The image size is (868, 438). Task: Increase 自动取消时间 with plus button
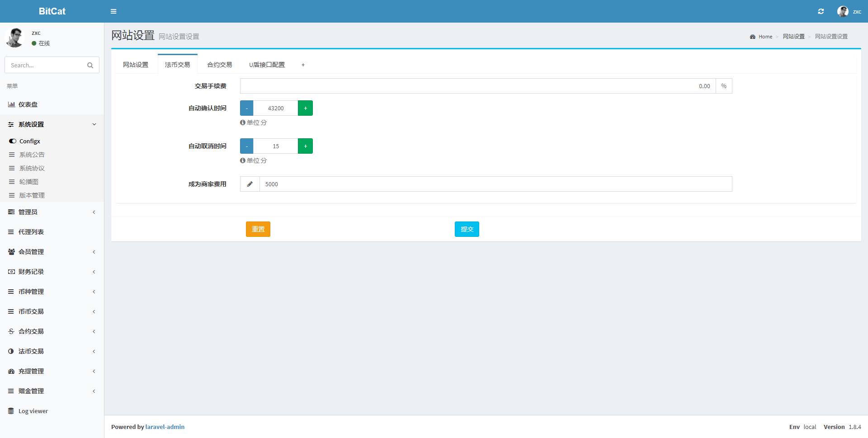pos(305,146)
